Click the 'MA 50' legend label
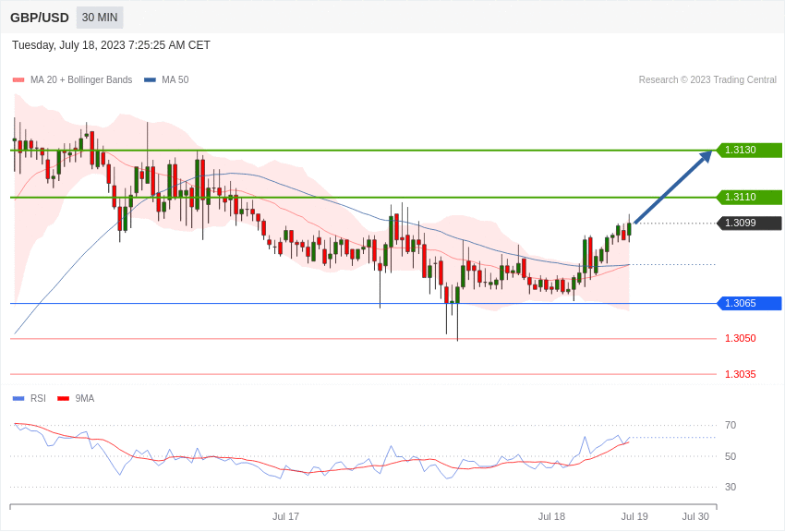Screen dimensions: 785x532 click(x=175, y=79)
